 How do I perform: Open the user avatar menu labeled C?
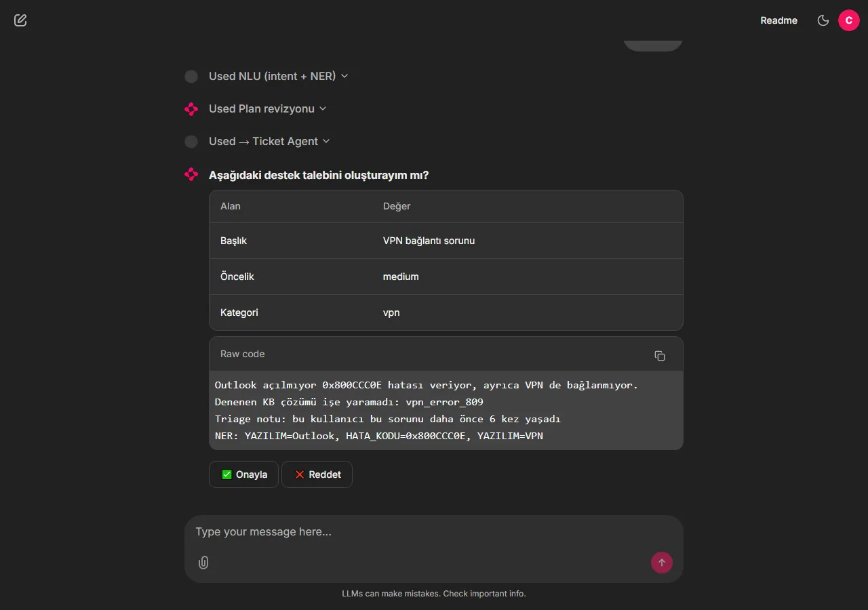849,20
